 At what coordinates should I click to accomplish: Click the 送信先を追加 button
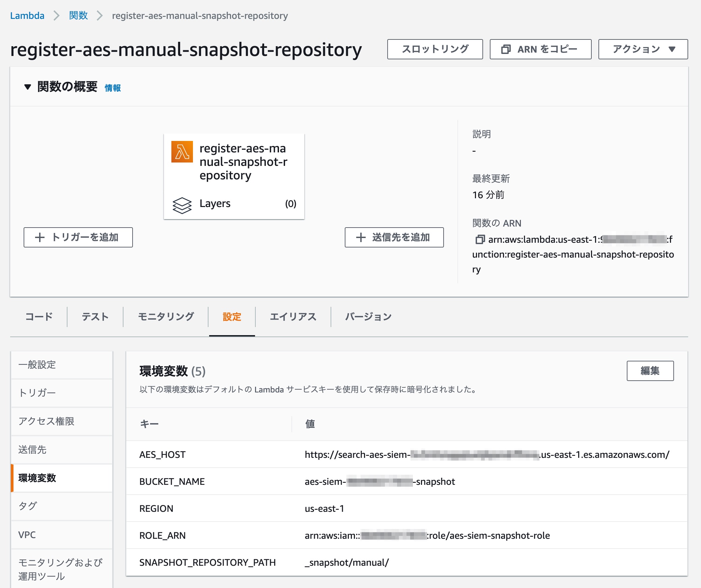[394, 237]
